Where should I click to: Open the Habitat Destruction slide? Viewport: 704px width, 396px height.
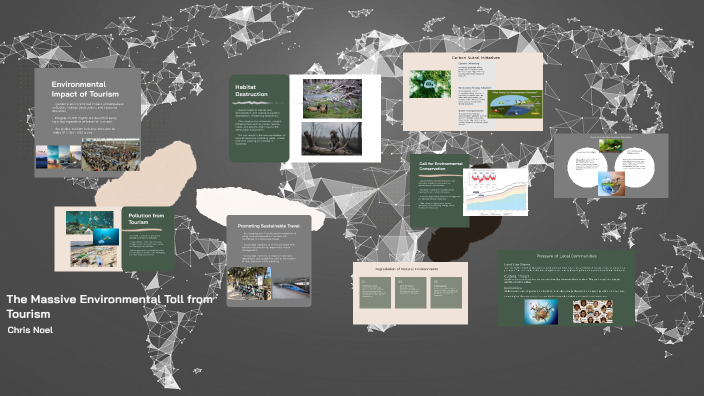click(x=304, y=118)
